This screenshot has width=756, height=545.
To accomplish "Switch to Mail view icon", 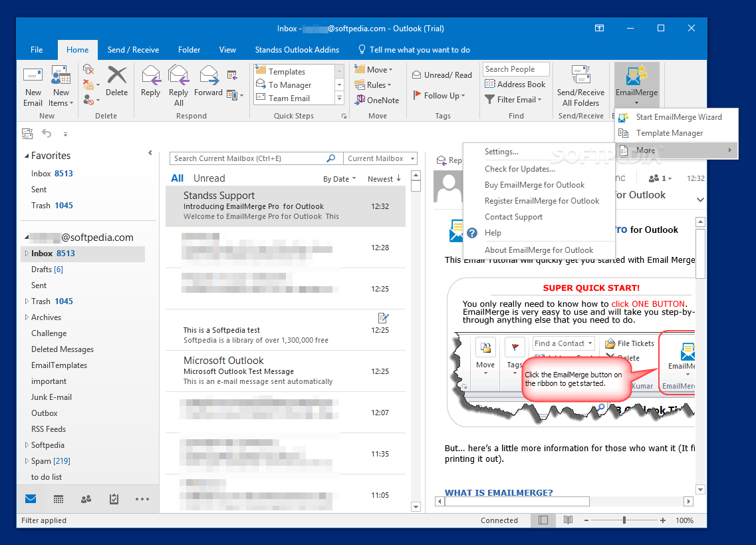I will [x=31, y=498].
